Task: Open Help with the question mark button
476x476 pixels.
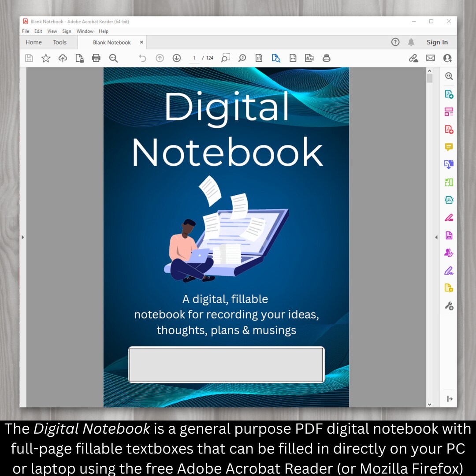Action: click(395, 42)
